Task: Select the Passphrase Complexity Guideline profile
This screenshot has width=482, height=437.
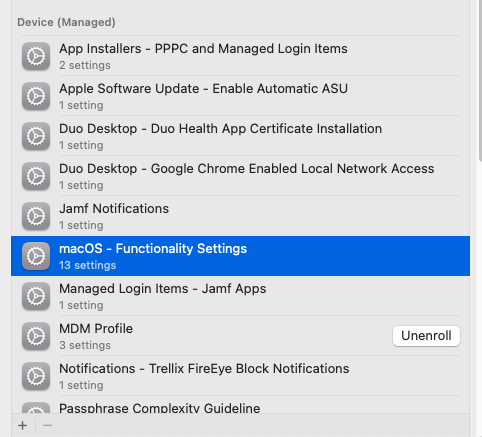Action: (160, 408)
